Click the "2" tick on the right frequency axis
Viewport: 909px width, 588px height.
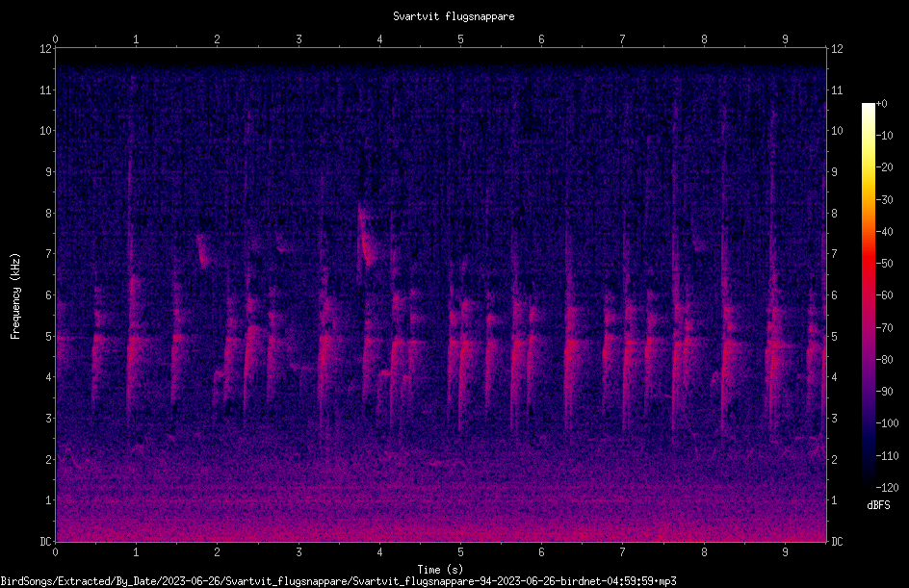point(834,459)
